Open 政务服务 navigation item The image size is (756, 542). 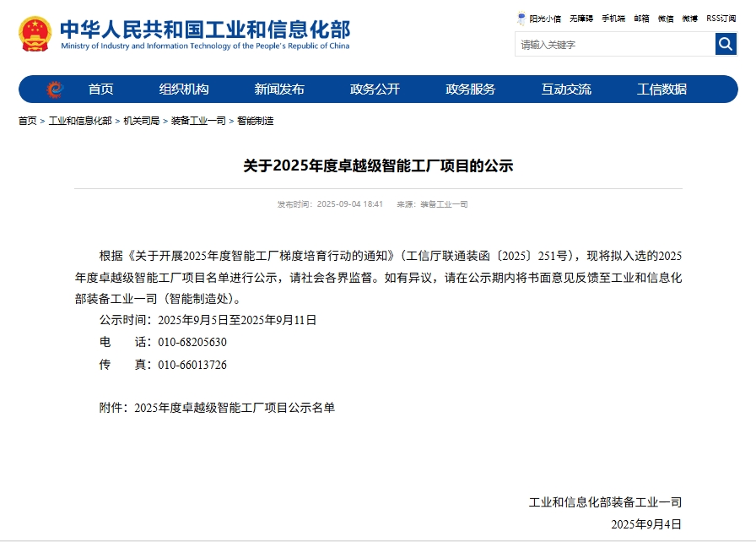(471, 89)
